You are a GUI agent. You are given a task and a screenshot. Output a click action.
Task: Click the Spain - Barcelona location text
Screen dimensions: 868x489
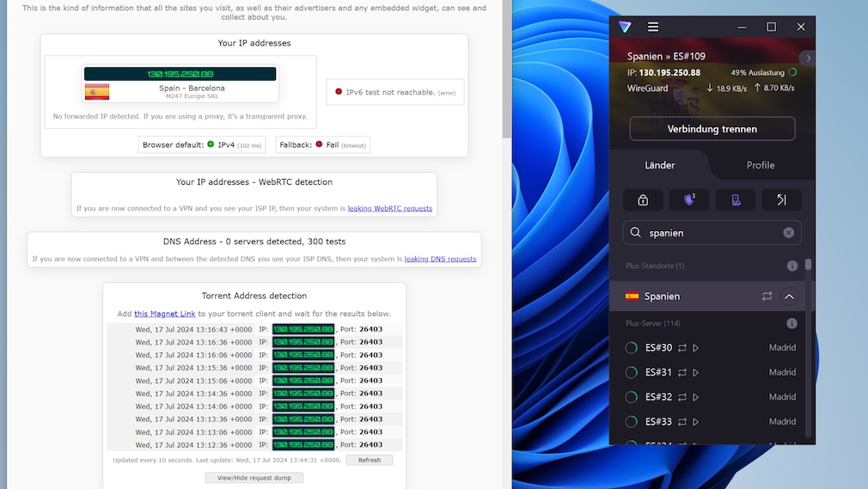[192, 88]
